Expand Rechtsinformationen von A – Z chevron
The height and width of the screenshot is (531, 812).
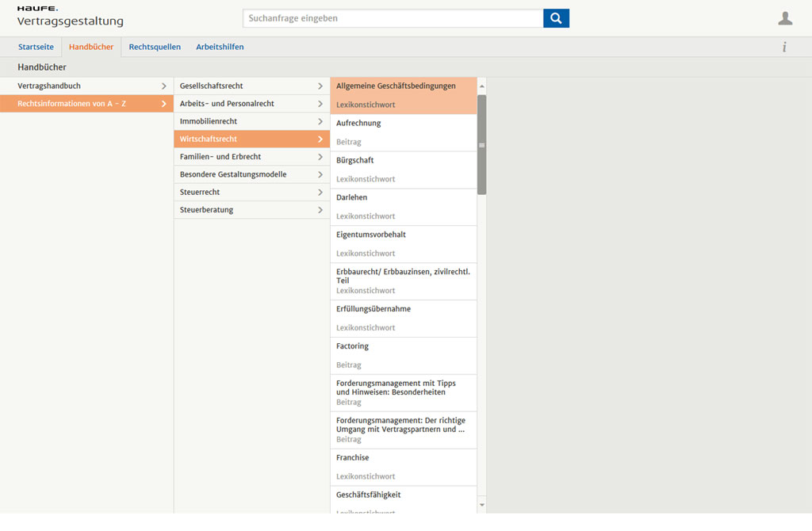coord(163,104)
